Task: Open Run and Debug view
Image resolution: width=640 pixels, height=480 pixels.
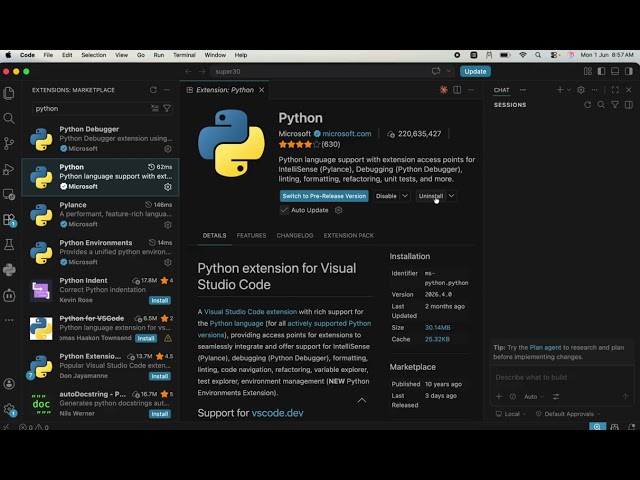Action: (x=9, y=169)
